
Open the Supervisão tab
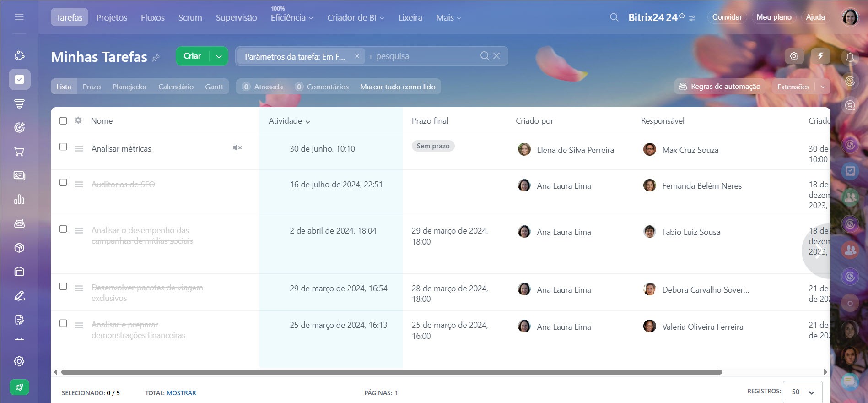click(236, 17)
